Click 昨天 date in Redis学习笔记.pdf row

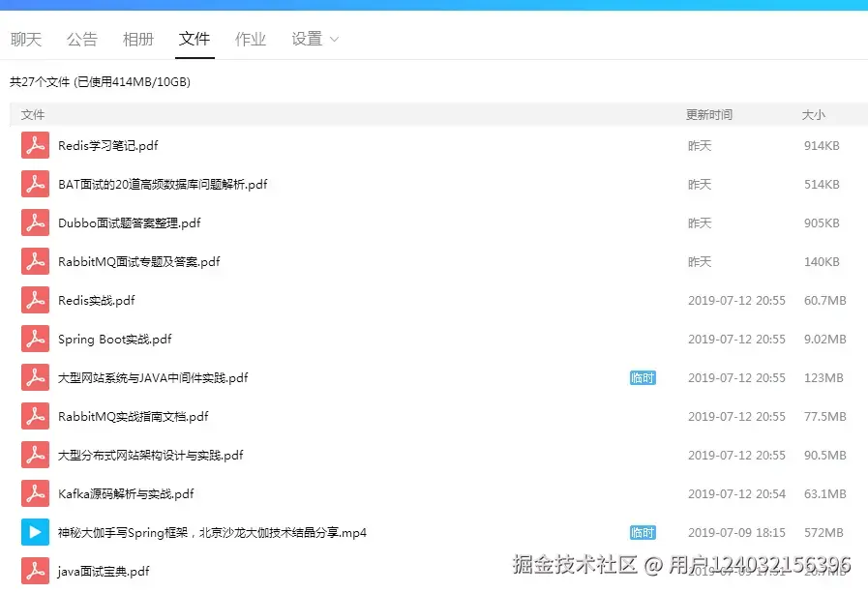point(700,145)
